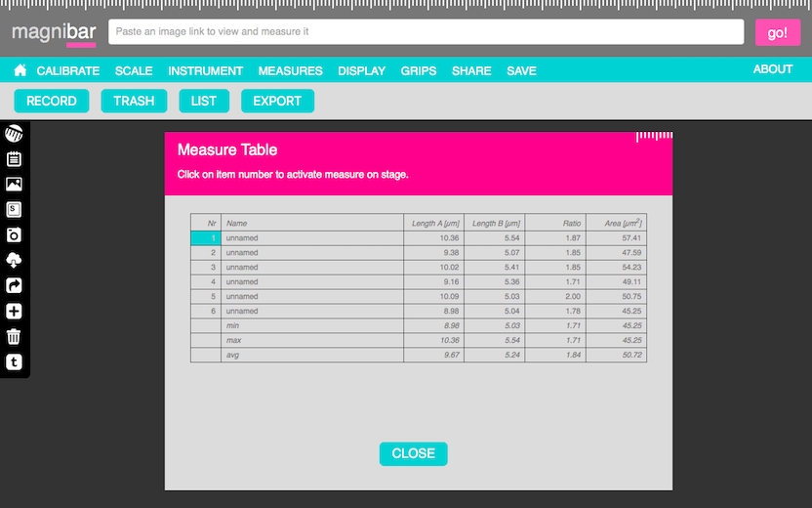
Task: Open the notepad list icon in sidebar
Action: (14, 158)
